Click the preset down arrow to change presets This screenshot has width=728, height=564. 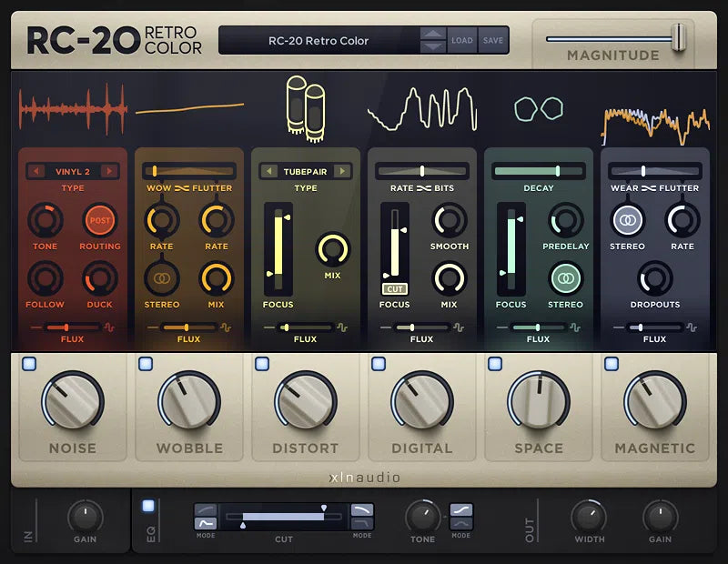(431, 45)
